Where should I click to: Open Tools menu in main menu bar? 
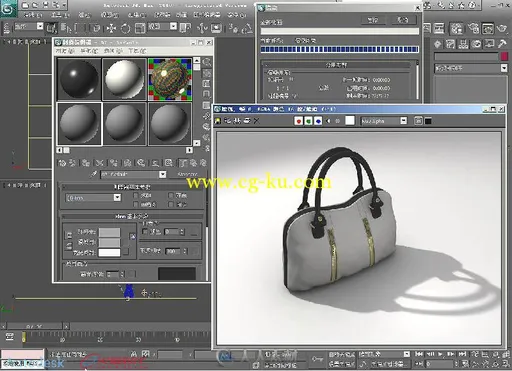(60, 15)
